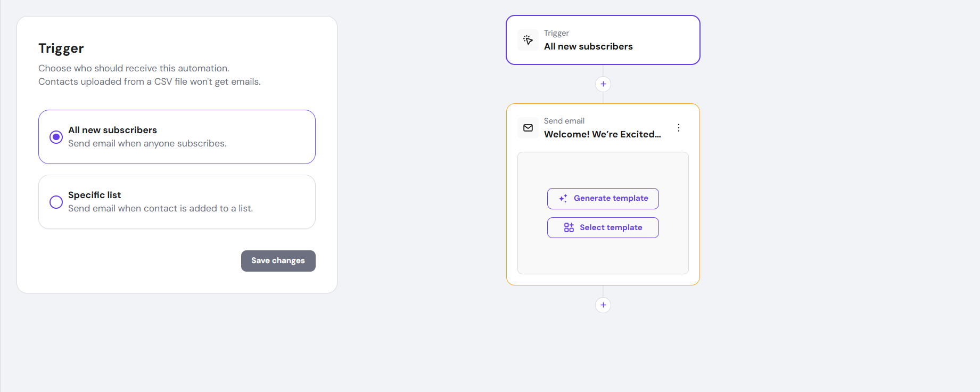The image size is (980, 392).
Task: Click "Send email when anyone subscribes" description
Action: tap(147, 144)
